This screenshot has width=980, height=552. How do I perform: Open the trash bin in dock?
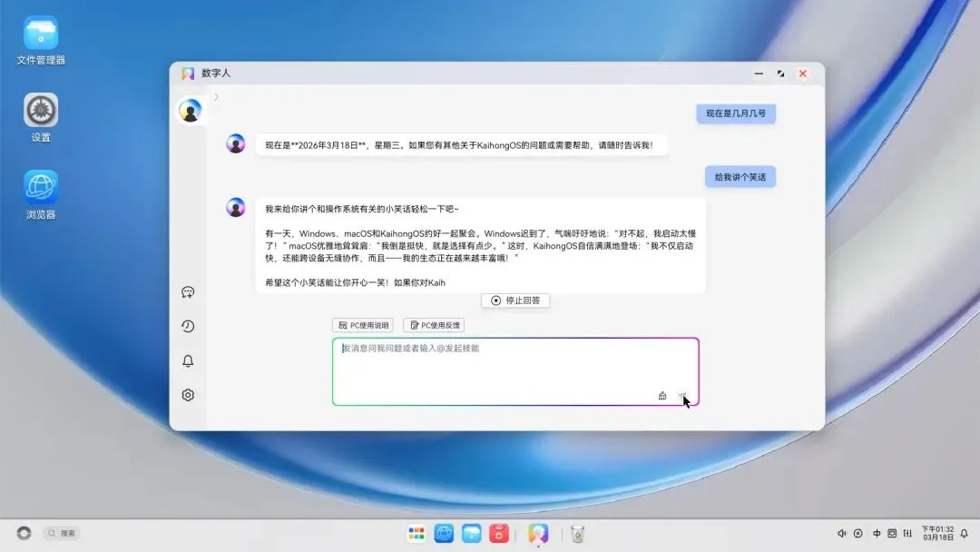[x=577, y=534]
